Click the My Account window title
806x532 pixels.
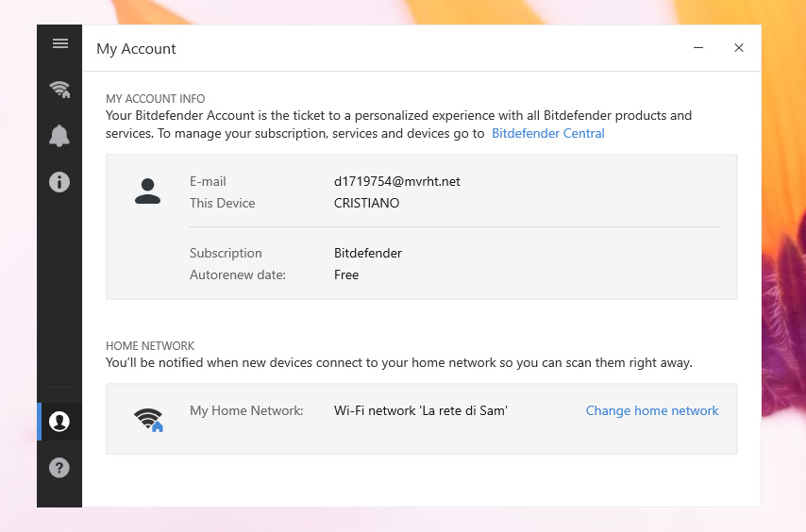(136, 49)
